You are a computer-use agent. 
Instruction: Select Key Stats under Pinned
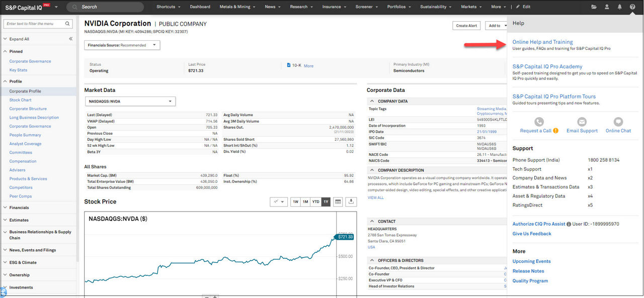18,70
